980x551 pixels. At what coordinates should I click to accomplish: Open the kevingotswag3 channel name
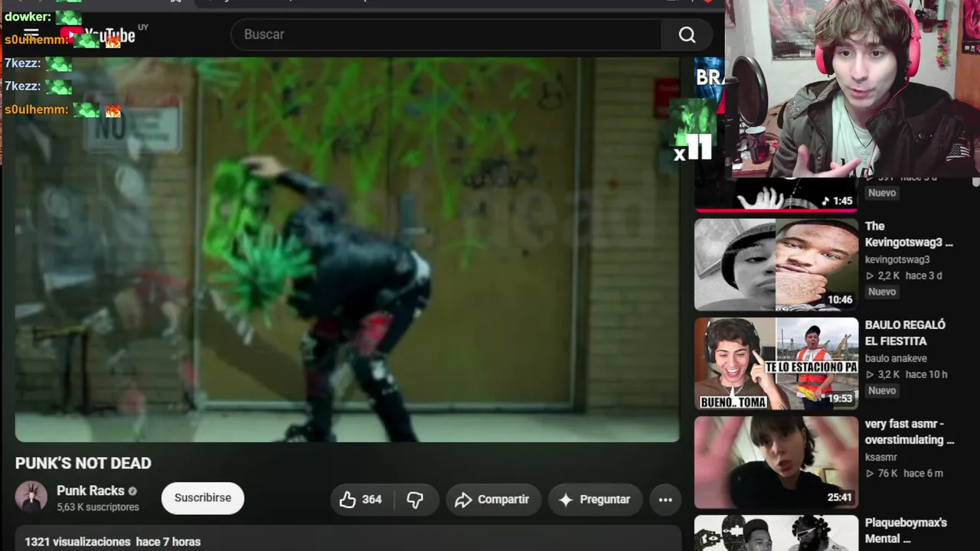coord(897,259)
